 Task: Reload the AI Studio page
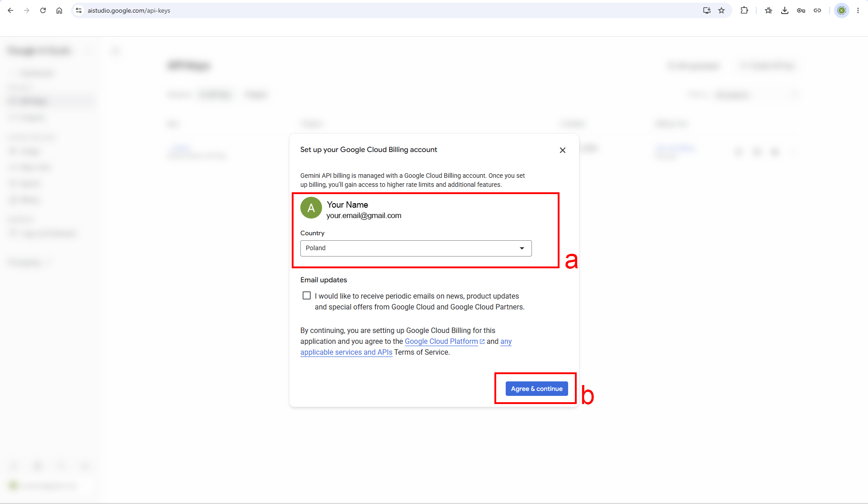(43, 10)
